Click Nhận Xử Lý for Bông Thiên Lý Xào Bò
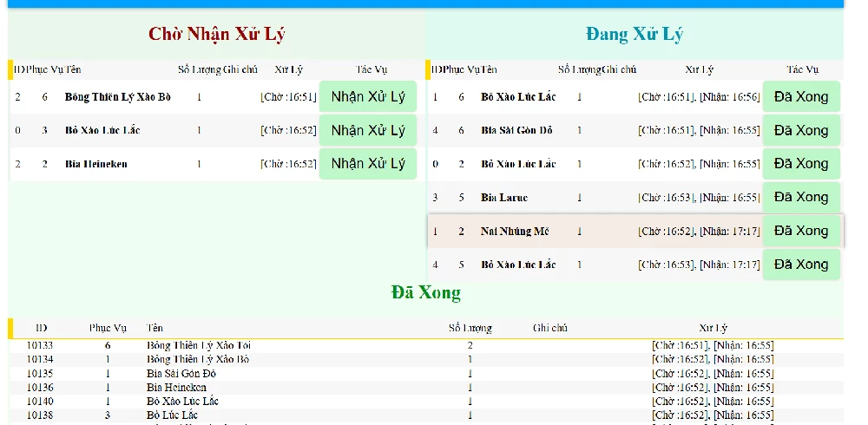 pyautogui.click(x=367, y=97)
